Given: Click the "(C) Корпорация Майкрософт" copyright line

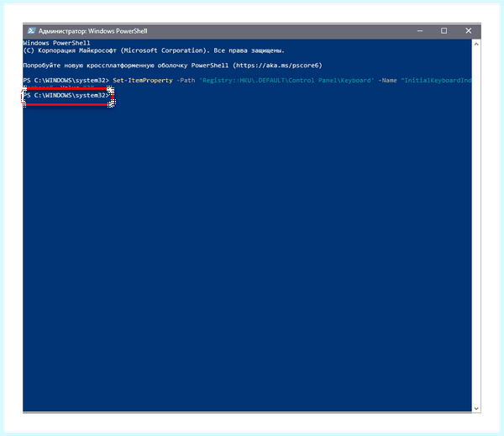Looking at the screenshot, I should [154, 50].
